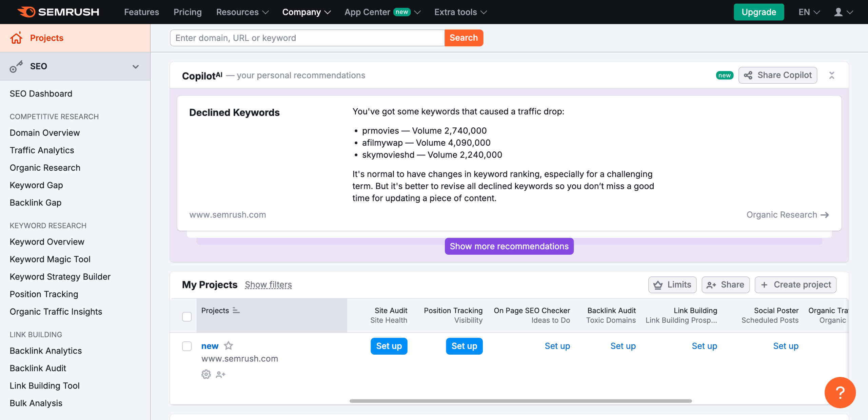Image resolution: width=868 pixels, height=420 pixels.
Task: Click the Semrush logo icon
Action: coord(26,12)
